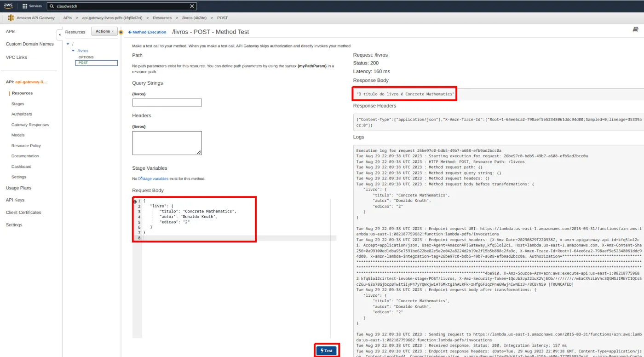644x357 pixels.
Task: Clear the cloudwatch search text
Action: (x=192, y=6)
